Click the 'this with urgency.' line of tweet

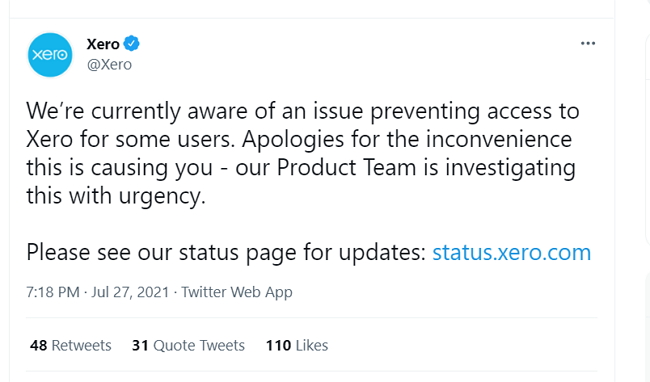coord(116,196)
